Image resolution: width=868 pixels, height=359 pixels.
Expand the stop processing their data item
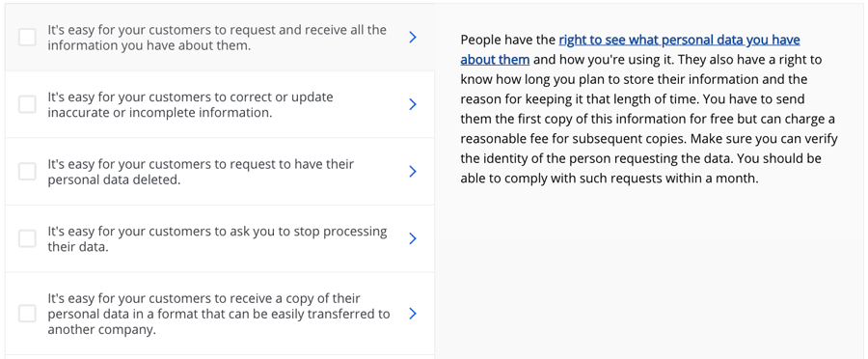click(x=413, y=238)
